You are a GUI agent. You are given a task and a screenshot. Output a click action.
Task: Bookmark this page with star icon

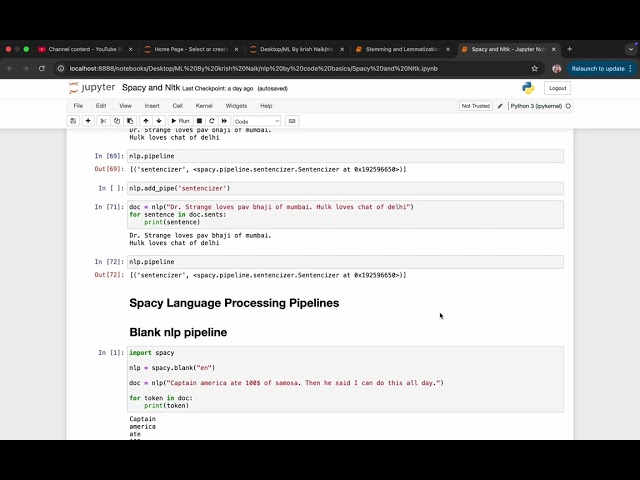point(535,69)
